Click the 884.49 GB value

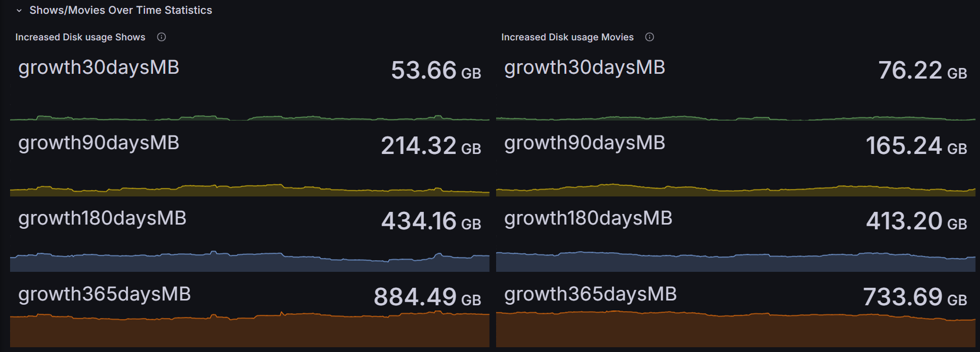428,297
